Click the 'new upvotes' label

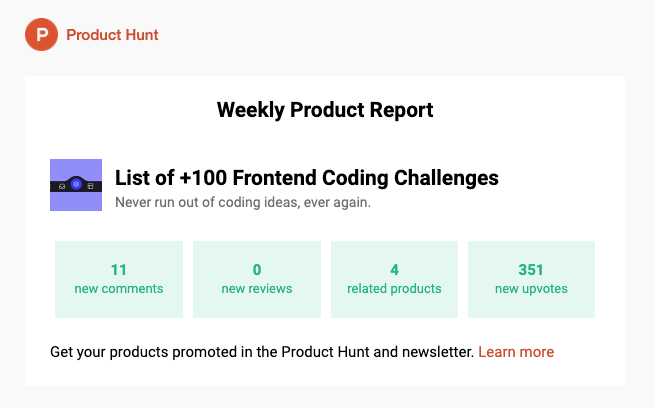click(531, 289)
